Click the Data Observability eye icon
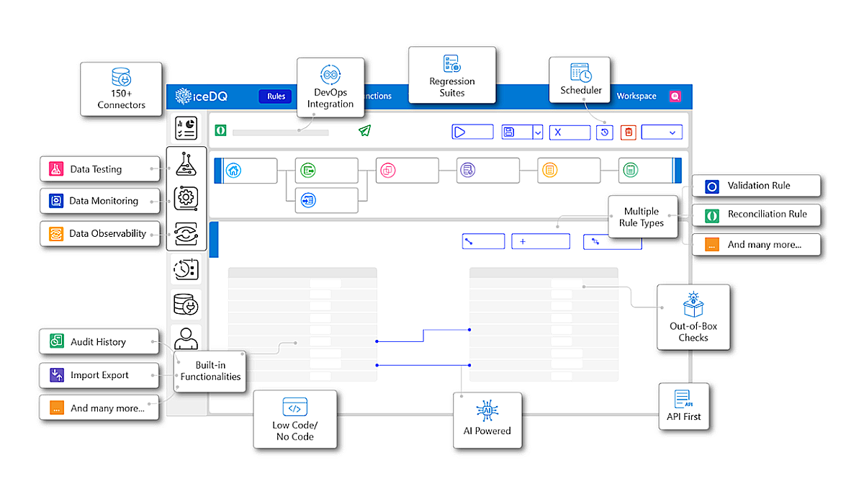This screenshot has width=864, height=504. click(x=186, y=233)
